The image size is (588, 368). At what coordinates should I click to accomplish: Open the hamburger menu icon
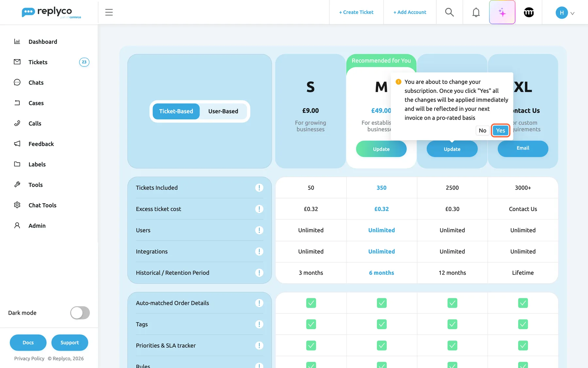[x=109, y=12]
